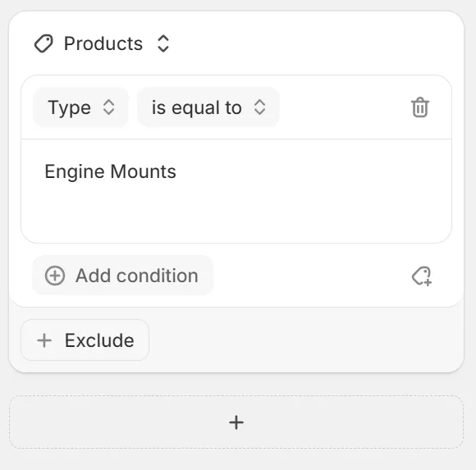Select the 'is equal to' label text
Screen dimensions: 476x470
[x=197, y=107]
